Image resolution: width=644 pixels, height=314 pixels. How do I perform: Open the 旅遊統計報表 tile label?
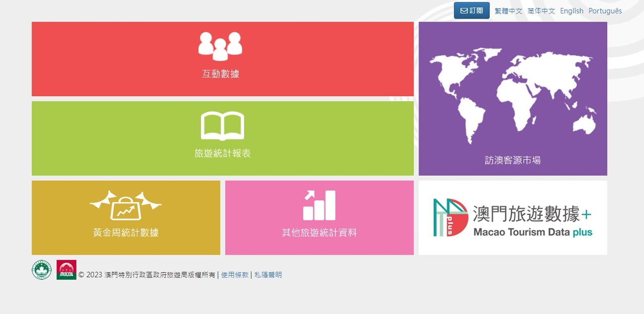pos(222,153)
